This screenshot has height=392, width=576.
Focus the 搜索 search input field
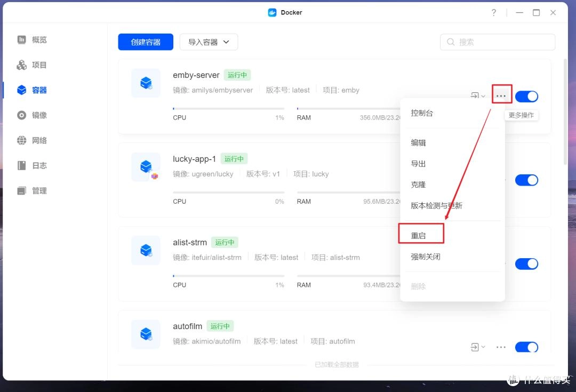click(498, 42)
